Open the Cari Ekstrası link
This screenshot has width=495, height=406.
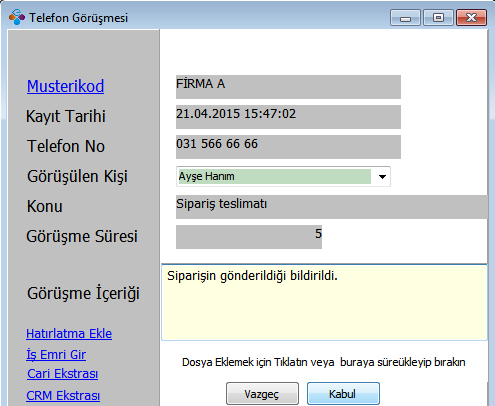[x=63, y=374]
